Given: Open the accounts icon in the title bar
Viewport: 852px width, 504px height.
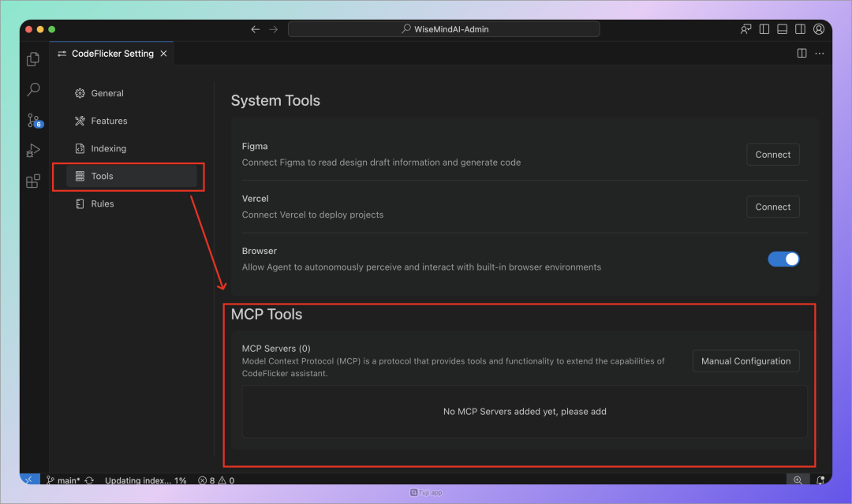Looking at the screenshot, I should click(x=819, y=28).
